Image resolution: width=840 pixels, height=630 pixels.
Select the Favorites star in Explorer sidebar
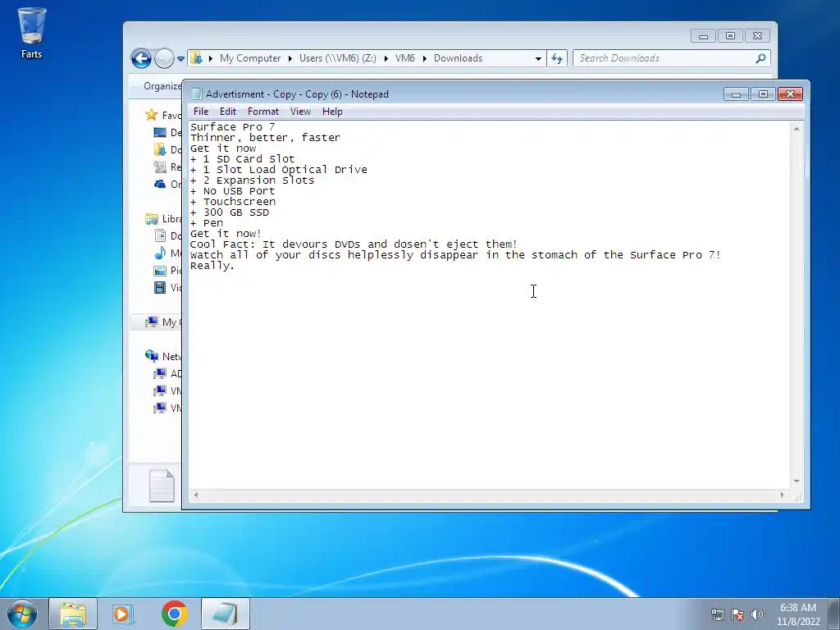click(x=152, y=115)
